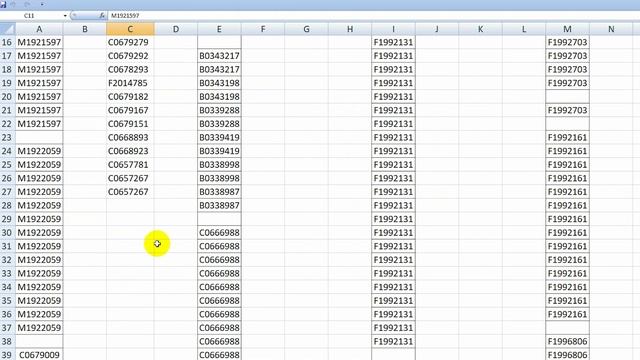The width and height of the screenshot is (640, 360).
Task: Select row 39 header
Action: point(7,355)
